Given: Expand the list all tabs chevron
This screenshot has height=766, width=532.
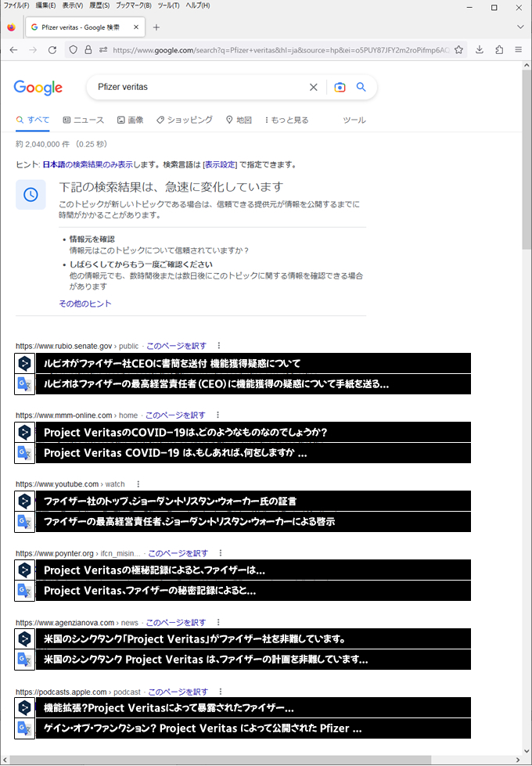Looking at the screenshot, I should click(x=520, y=27).
